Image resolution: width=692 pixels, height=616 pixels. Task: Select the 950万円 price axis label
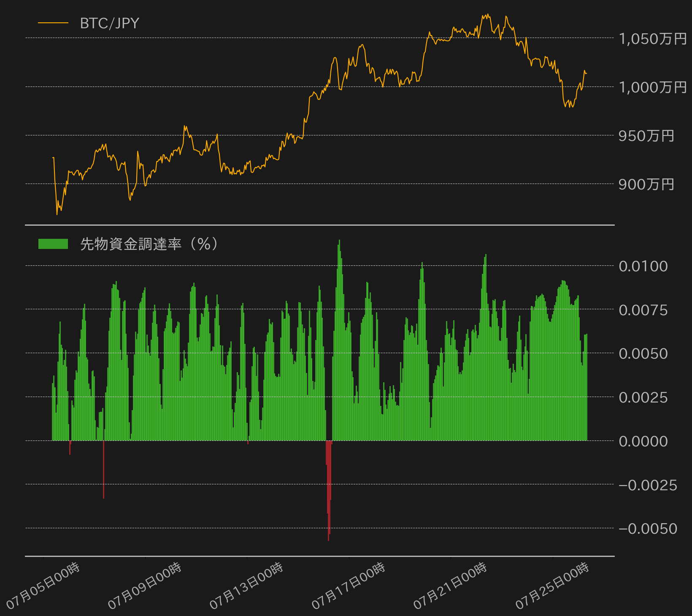(x=646, y=136)
